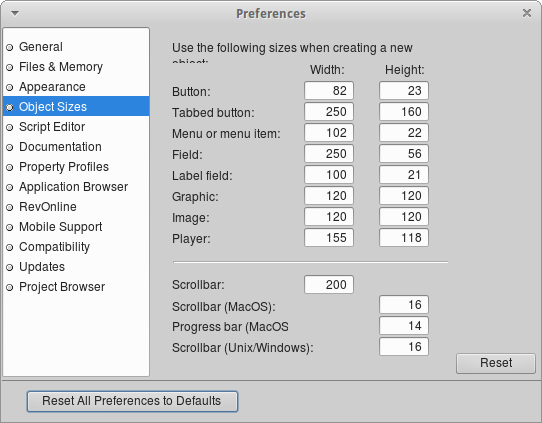Select Project Browser in sidebar
The height and width of the screenshot is (423, 542).
tap(76, 287)
